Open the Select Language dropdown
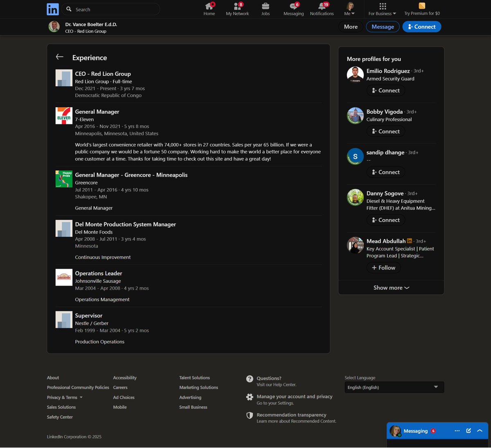 click(394, 387)
